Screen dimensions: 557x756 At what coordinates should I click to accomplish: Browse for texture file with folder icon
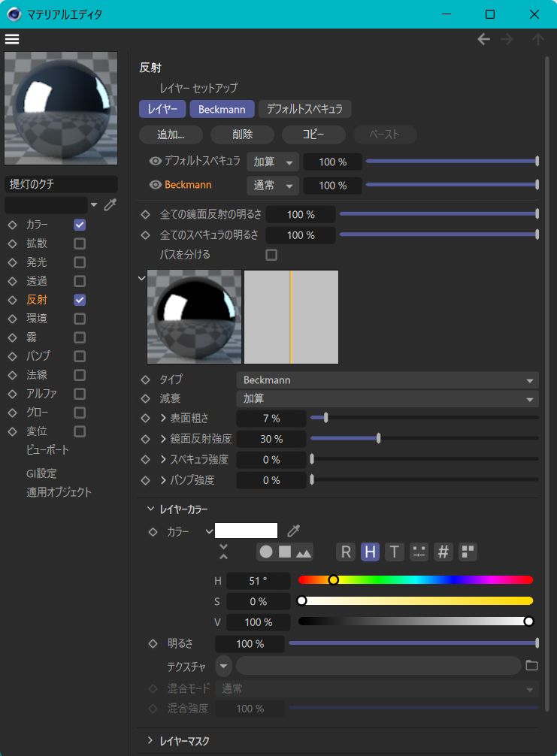coord(532,666)
